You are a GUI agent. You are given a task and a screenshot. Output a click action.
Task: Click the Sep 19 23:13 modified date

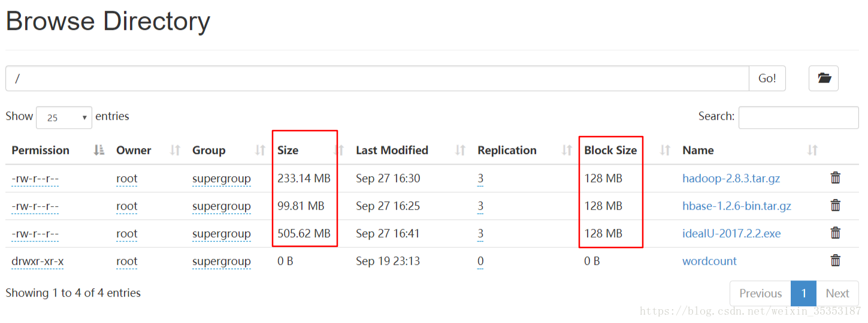[388, 261]
